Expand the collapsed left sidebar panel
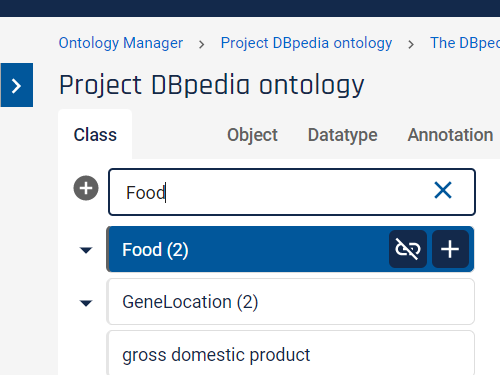500x375 pixels. (17, 85)
